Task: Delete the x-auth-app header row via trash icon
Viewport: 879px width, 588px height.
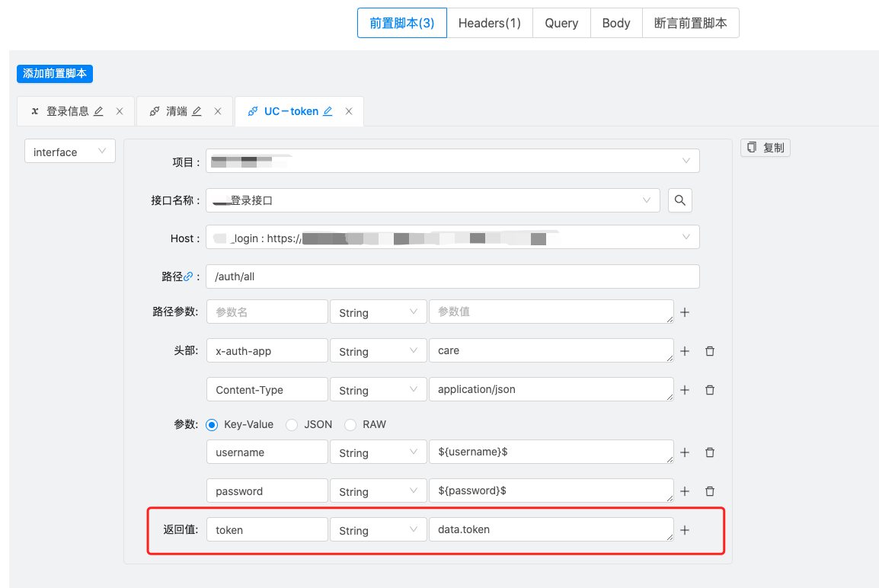Action: coord(709,350)
